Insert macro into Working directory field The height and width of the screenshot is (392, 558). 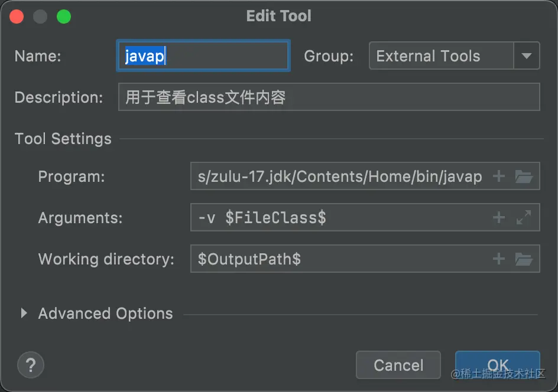coord(499,259)
